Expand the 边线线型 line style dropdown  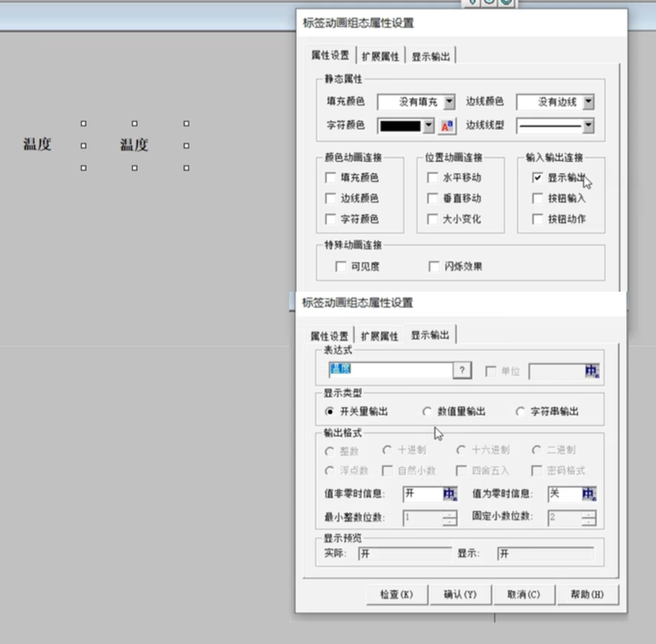click(588, 125)
